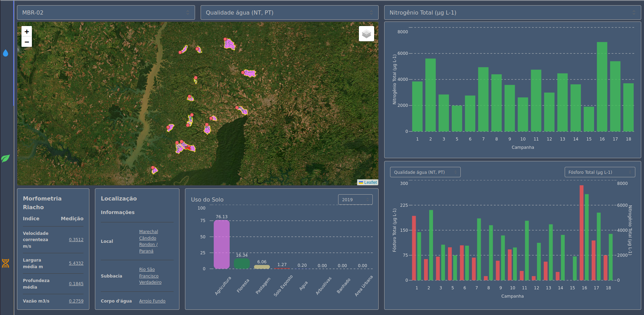Click the water drop sidebar icon
Image resolution: width=644 pixels, height=315 pixels.
coord(6,53)
